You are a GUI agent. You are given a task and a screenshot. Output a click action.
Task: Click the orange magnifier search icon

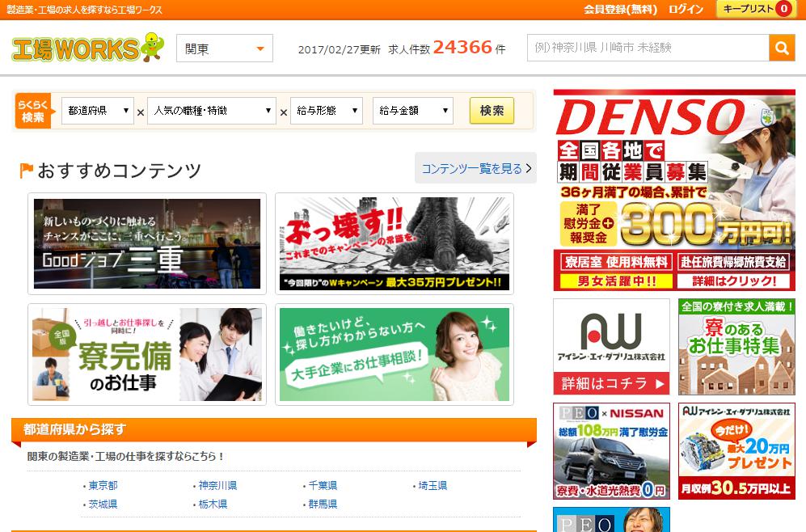(782, 48)
